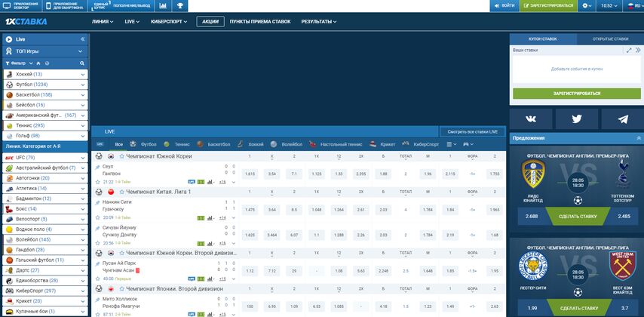Favorite the Чемпионат Южной Кореи league star
This screenshot has width=644, height=317.
(x=121, y=156)
